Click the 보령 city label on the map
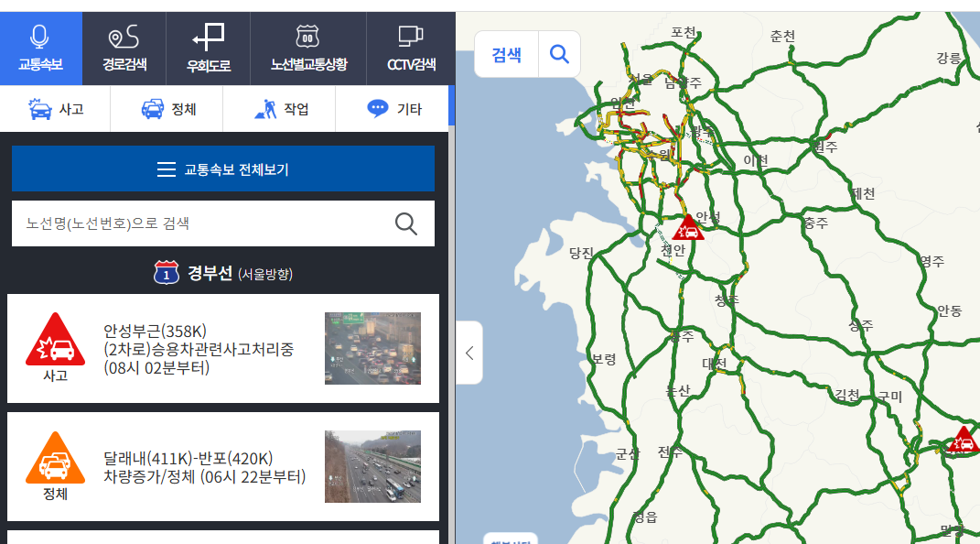Screen dimensions: 980x544 604,360
